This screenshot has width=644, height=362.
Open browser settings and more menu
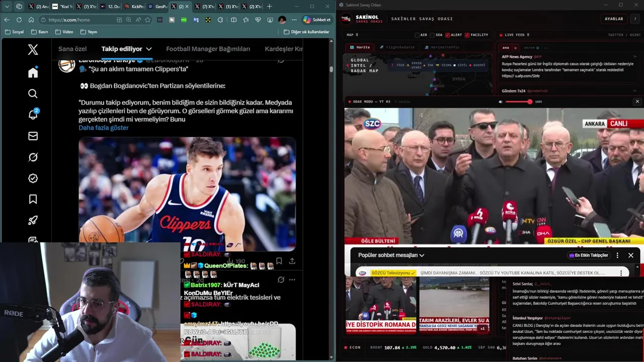click(x=294, y=20)
